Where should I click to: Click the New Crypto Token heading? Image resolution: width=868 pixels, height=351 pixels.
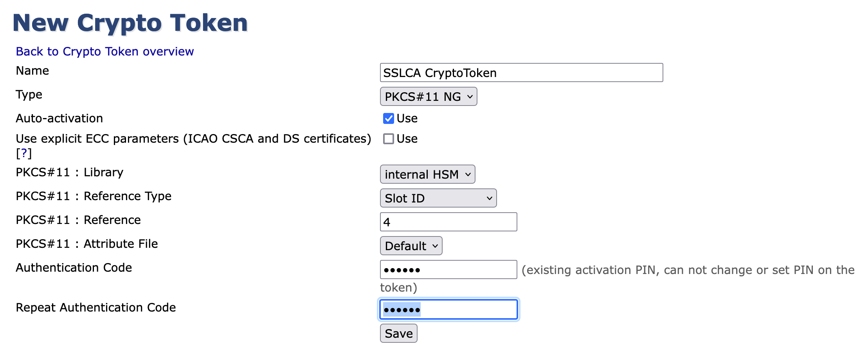pos(130,23)
